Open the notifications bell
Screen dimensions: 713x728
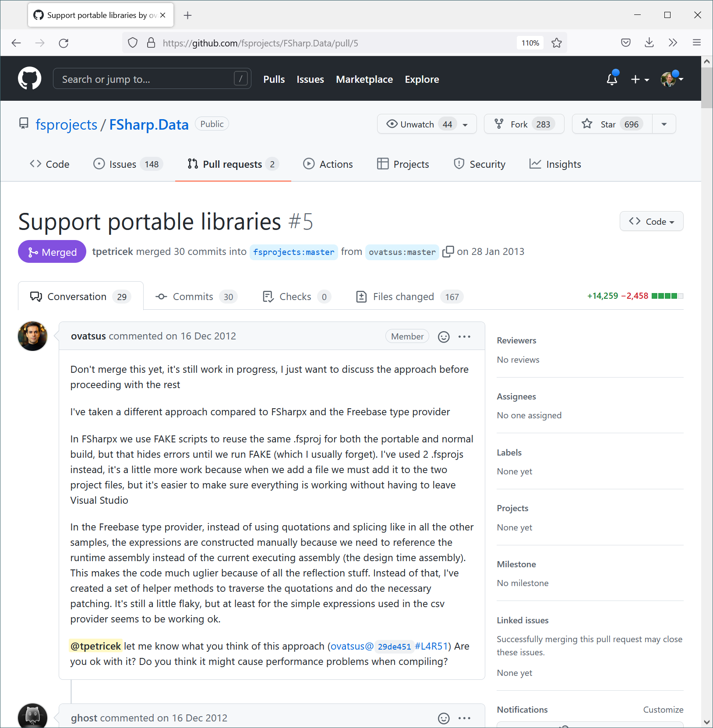click(612, 79)
